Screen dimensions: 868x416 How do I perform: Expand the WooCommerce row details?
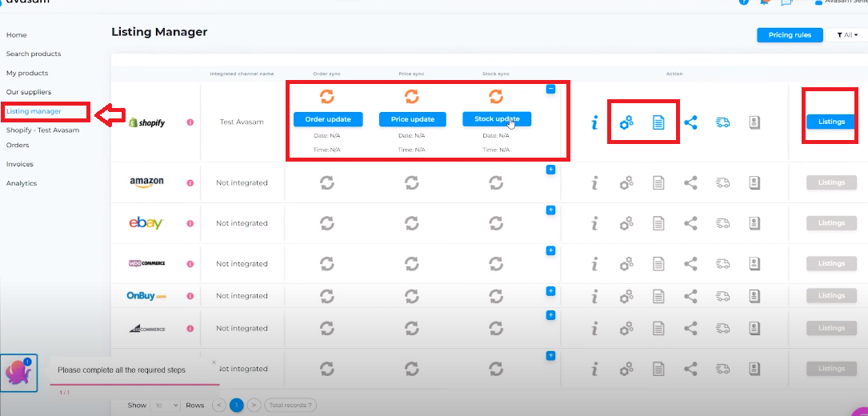coord(550,250)
